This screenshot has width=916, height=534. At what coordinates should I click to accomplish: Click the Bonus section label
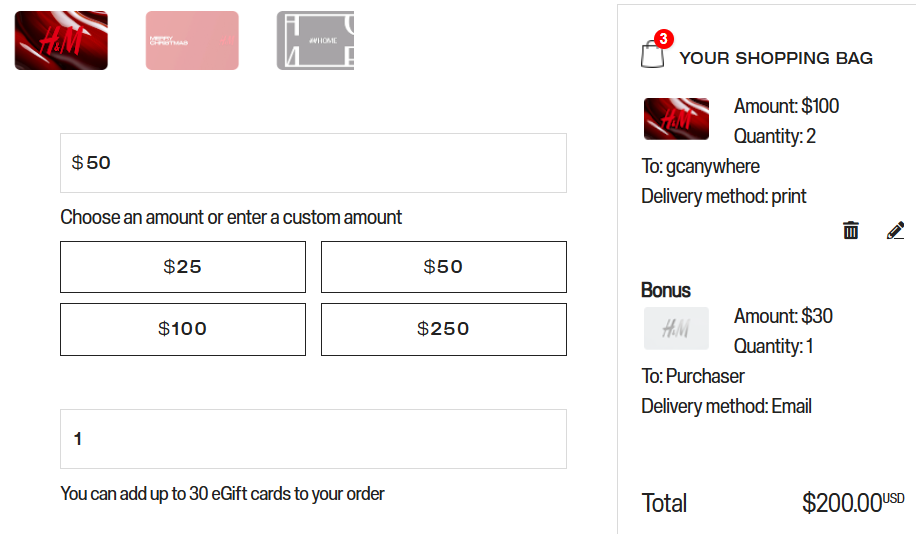point(666,290)
